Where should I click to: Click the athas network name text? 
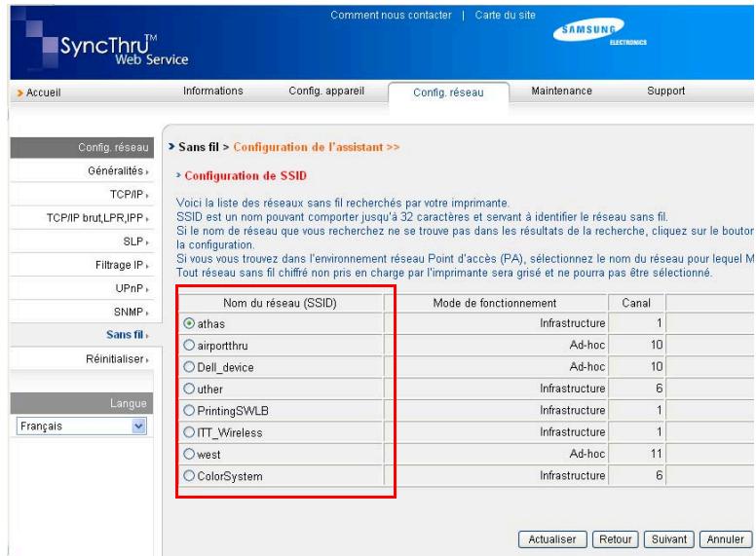point(211,324)
